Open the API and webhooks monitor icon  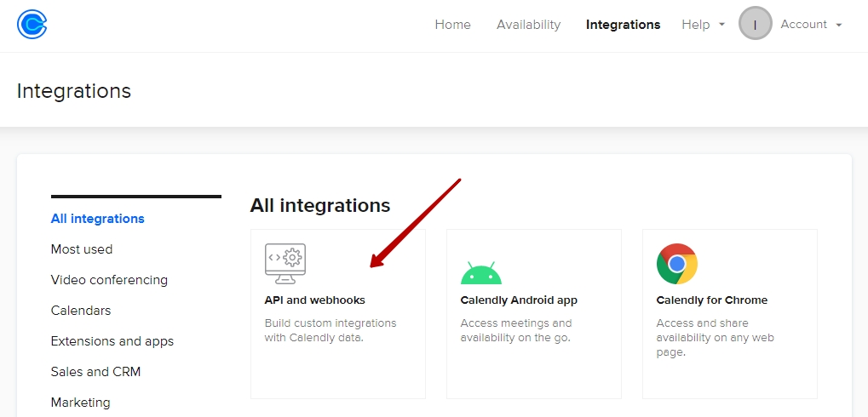coord(285,264)
